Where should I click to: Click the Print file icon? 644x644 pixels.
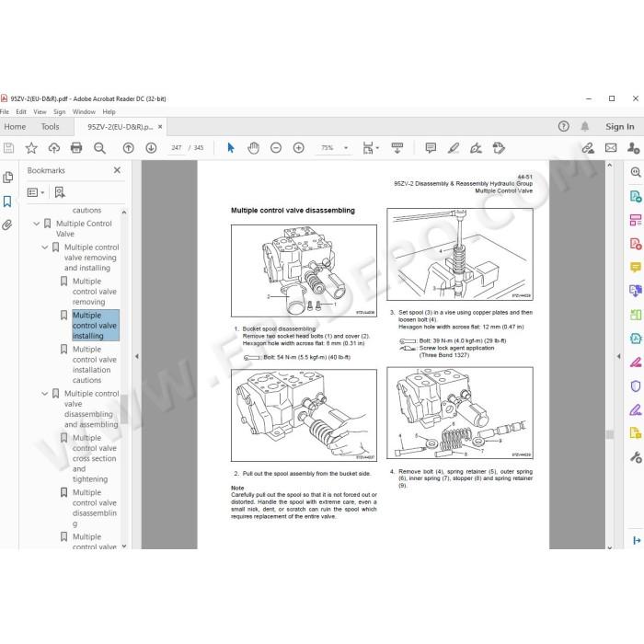(x=76, y=148)
